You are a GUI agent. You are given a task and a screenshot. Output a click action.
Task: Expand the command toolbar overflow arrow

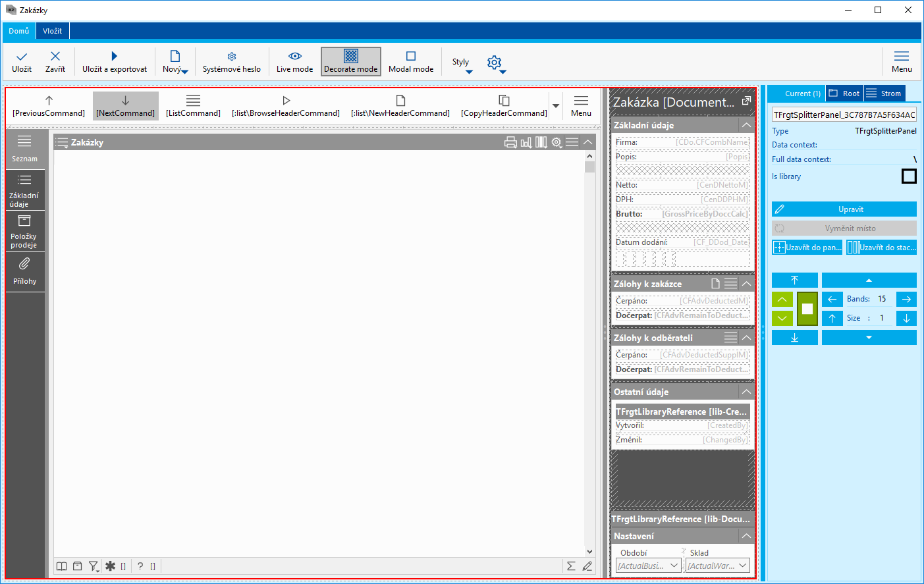click(556, 106)
